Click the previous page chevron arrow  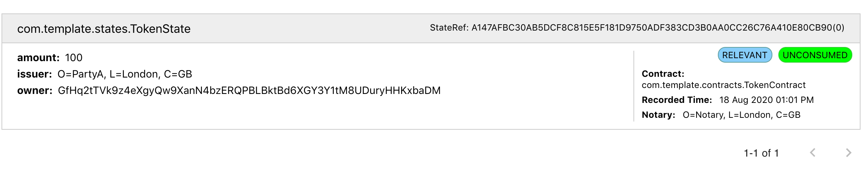813,153
